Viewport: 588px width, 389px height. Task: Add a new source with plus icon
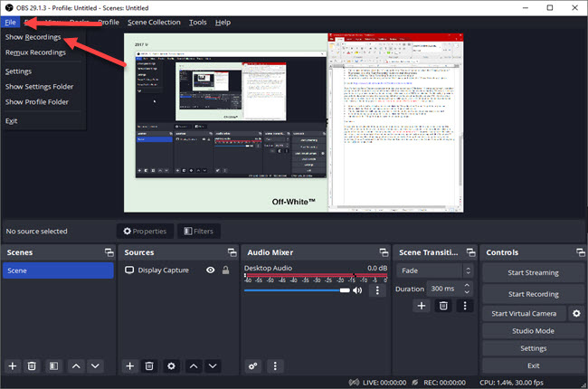[129, 365]
